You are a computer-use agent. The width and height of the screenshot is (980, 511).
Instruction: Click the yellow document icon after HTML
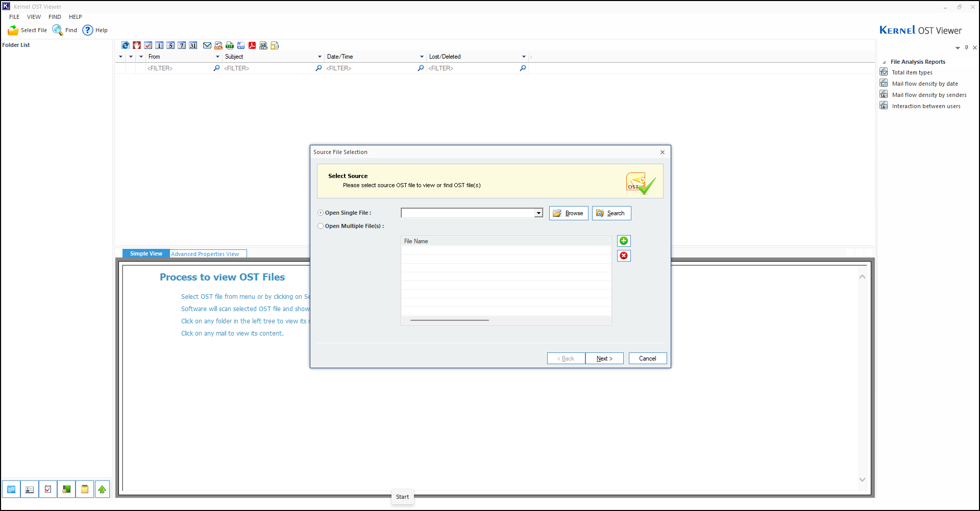[x=275, y=45]
